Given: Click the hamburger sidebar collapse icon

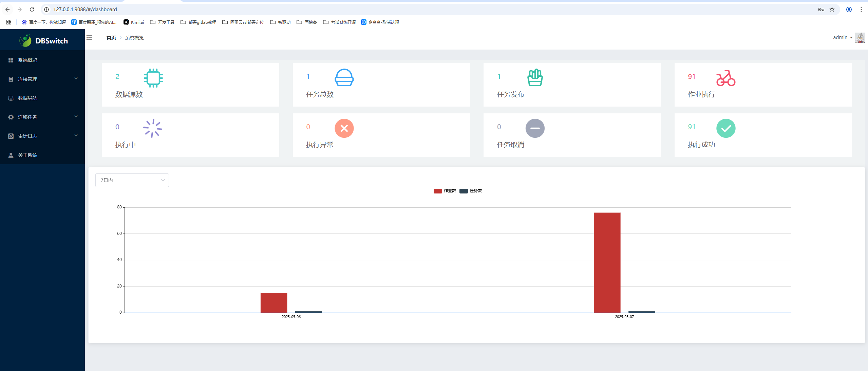Looking at the screenshot, I should coord(89,38).
